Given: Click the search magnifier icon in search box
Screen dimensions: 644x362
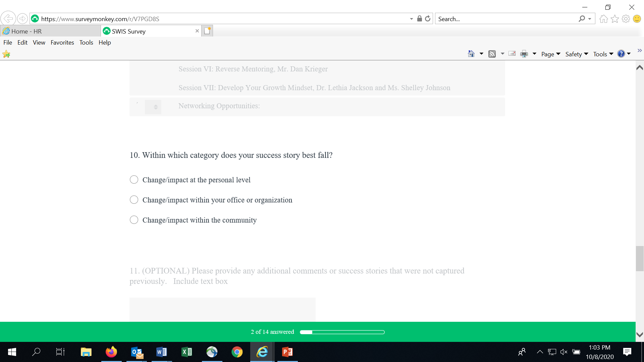Looking at the screenshot, I should (582, 19).
